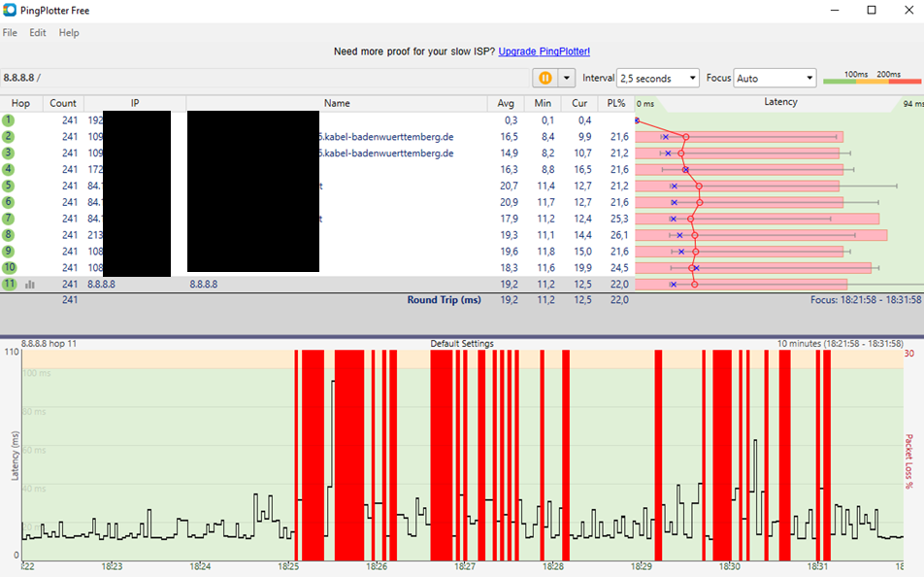Click the hop 9 green circle
This screenshot has height=577, width=924.
8,252
